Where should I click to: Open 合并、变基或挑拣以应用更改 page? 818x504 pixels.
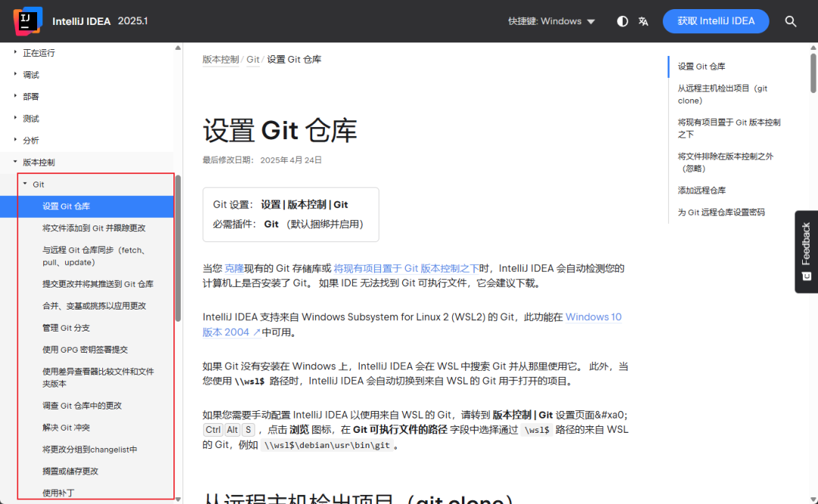point(94,306)
